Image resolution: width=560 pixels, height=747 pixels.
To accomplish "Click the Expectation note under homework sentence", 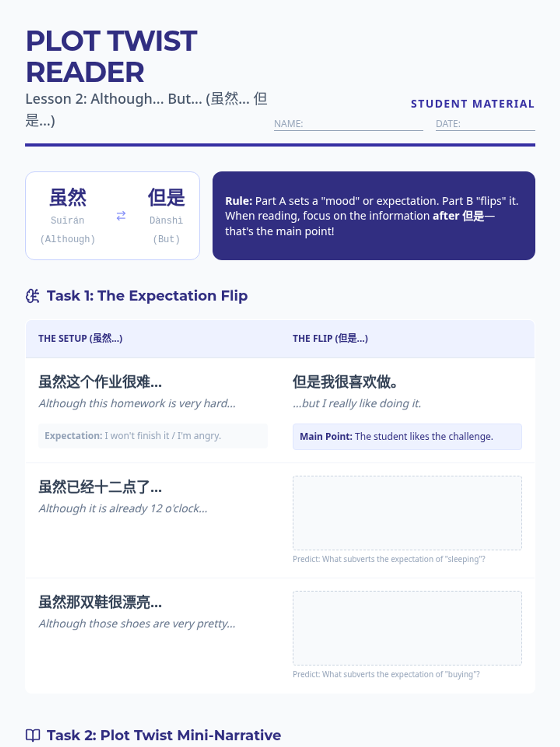I will tap(153, 436).
